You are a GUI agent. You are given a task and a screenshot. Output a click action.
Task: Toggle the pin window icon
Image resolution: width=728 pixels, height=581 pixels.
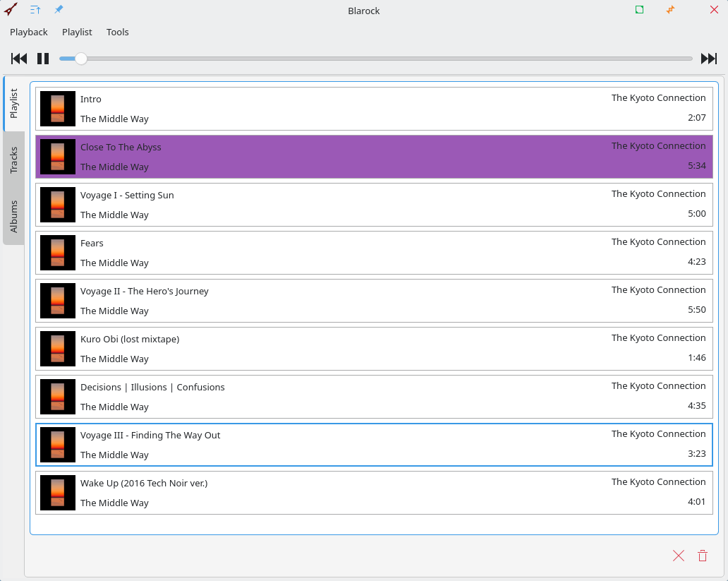tap(59, 10)
